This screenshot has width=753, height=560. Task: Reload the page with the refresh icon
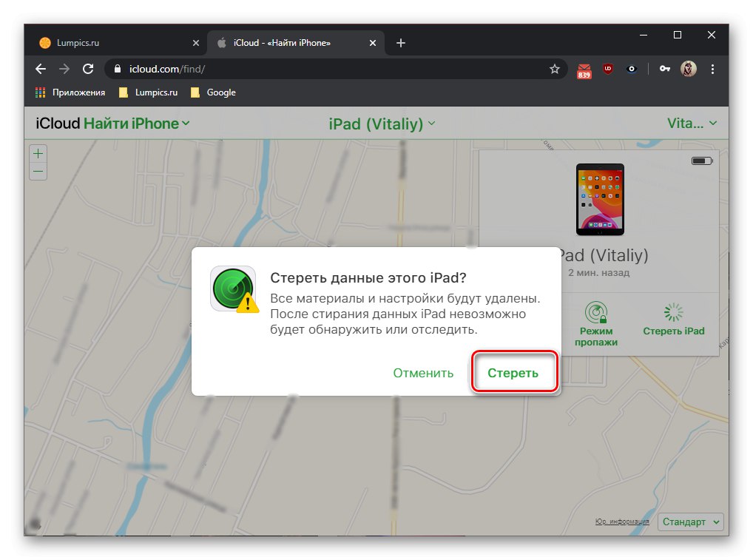(x=88, y=69)
